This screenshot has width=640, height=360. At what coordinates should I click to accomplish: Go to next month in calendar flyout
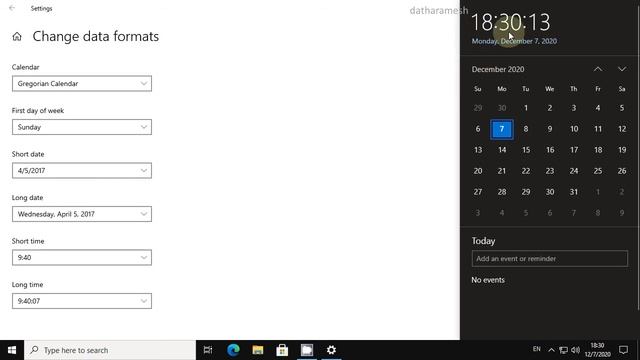[622, 69]
